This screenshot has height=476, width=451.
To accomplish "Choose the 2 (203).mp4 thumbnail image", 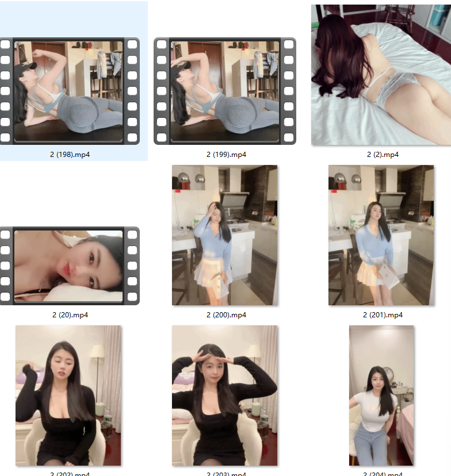I will (225, 396).
